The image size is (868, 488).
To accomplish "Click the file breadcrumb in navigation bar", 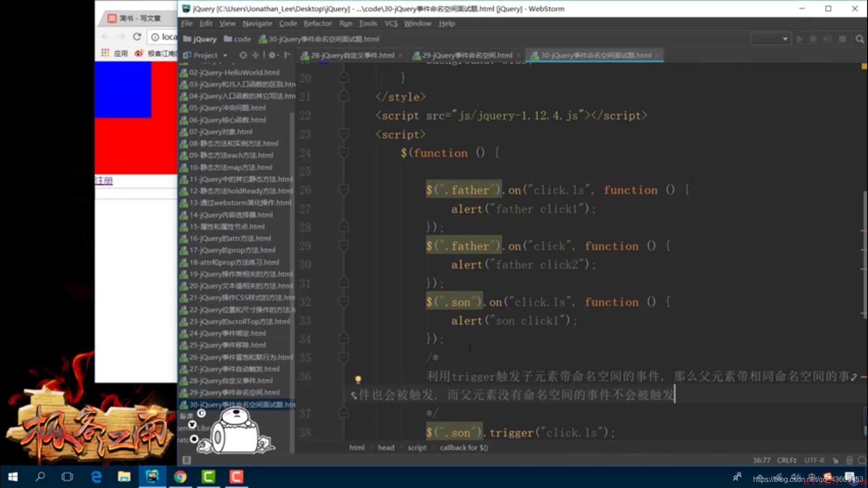I will (x=319, y=39).
